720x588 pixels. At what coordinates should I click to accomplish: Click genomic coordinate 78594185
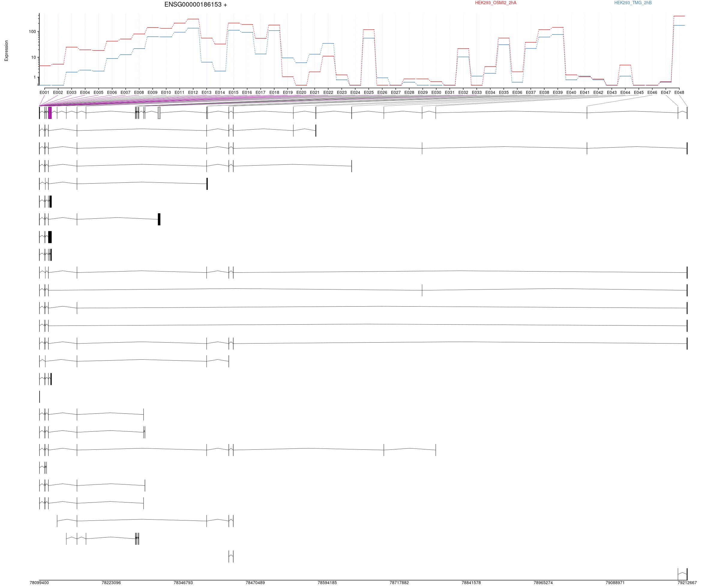point(327,583)
